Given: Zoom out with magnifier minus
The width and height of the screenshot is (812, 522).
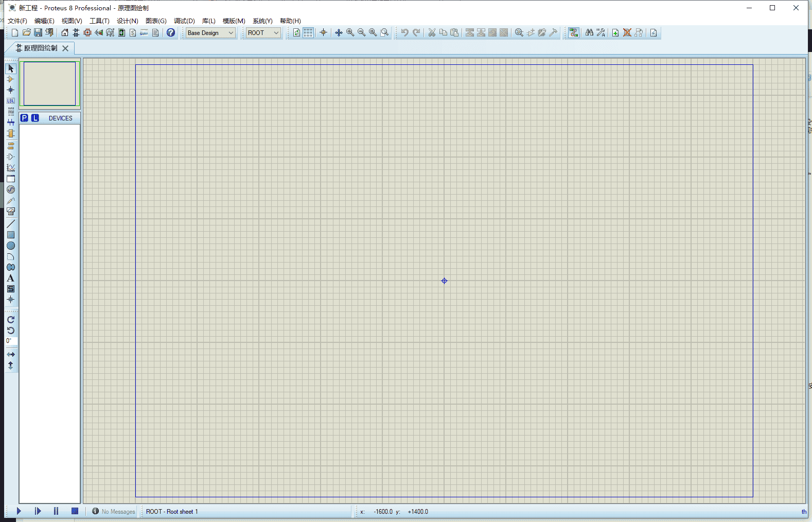Looking at the screenshot, I should (362, 32).
